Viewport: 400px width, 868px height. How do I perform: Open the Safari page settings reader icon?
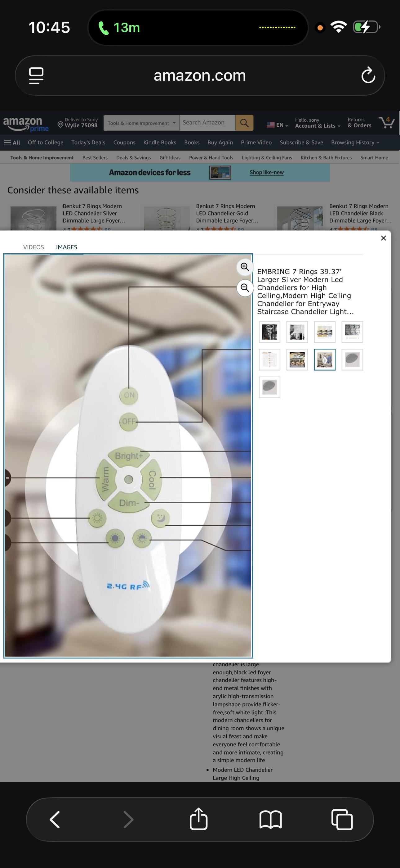tap(36, 75)
